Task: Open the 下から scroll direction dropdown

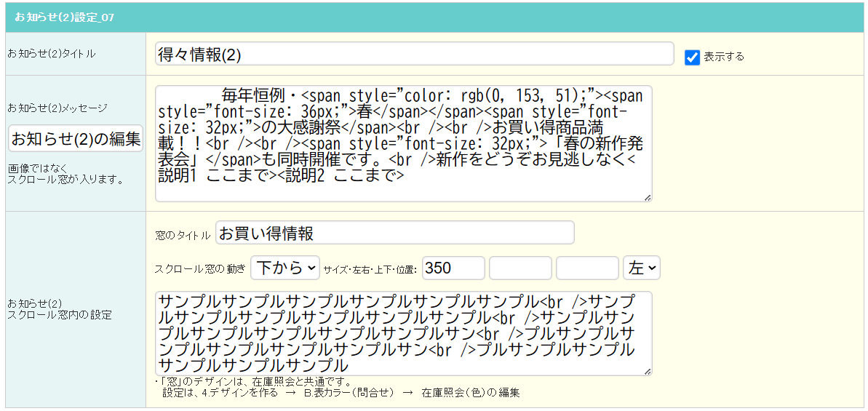Action: click(285, 268)
